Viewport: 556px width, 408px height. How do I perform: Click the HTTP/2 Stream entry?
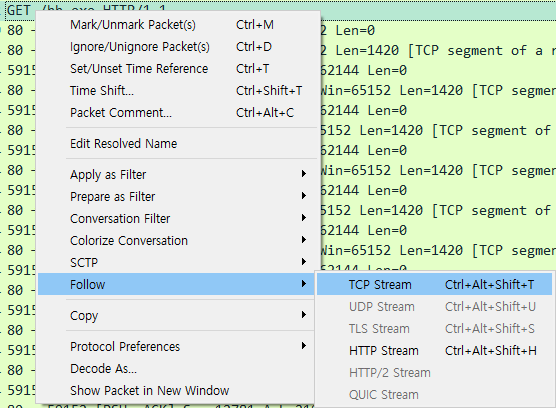point(434,373)
